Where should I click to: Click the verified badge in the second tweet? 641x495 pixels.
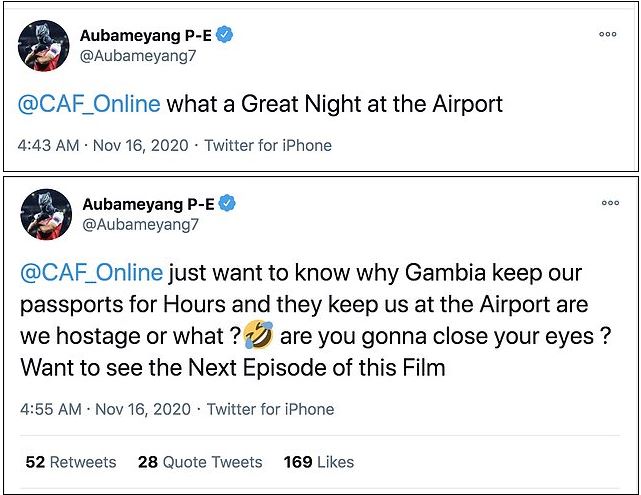pyautogui.click(x=227, y=205)
